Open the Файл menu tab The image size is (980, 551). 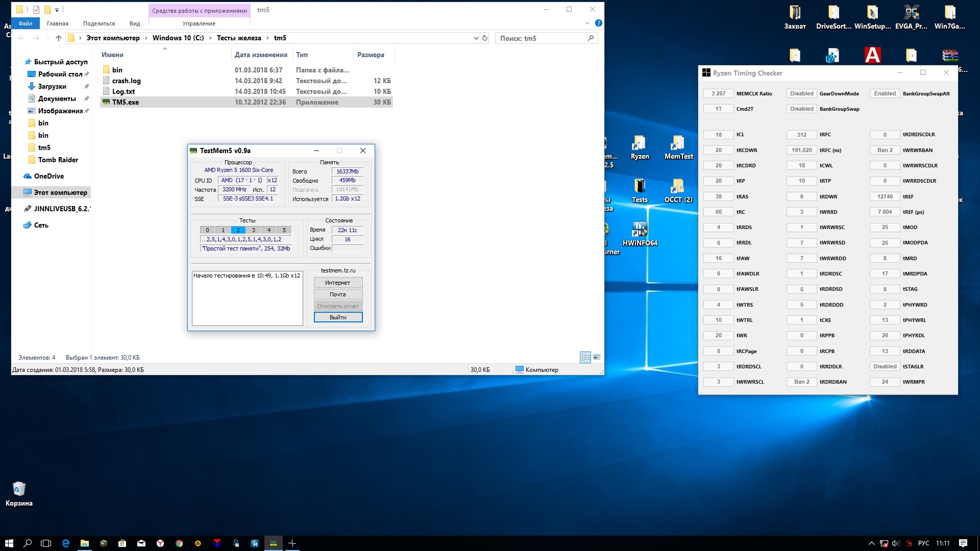(x=26, y=23)
